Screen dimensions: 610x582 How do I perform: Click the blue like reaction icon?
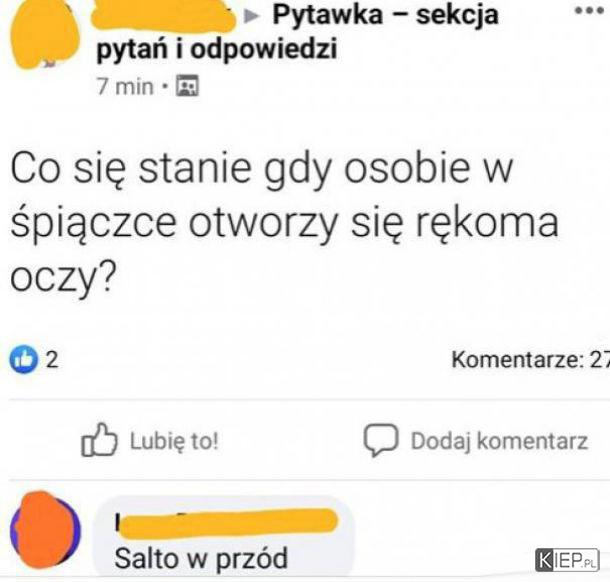(24, 359)
